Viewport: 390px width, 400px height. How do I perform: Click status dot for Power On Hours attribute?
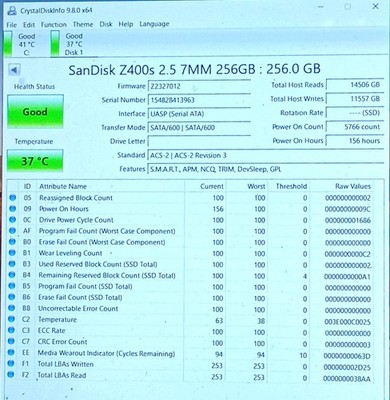[13, 209]
